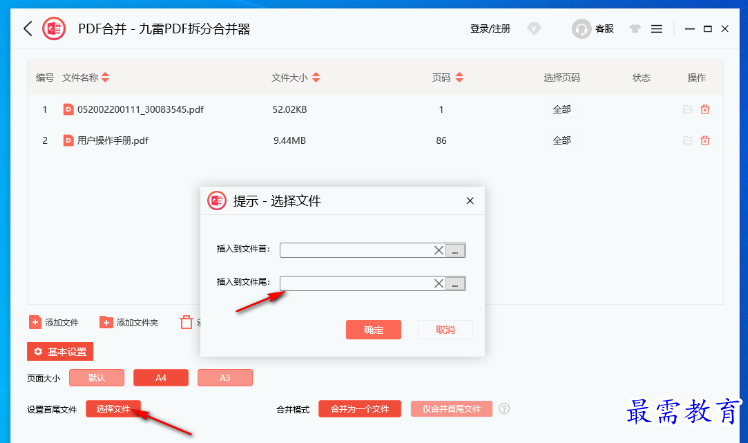This screenshot has height=443, width=748.
Task: Click 登录/注册 link
Action: 490,29
